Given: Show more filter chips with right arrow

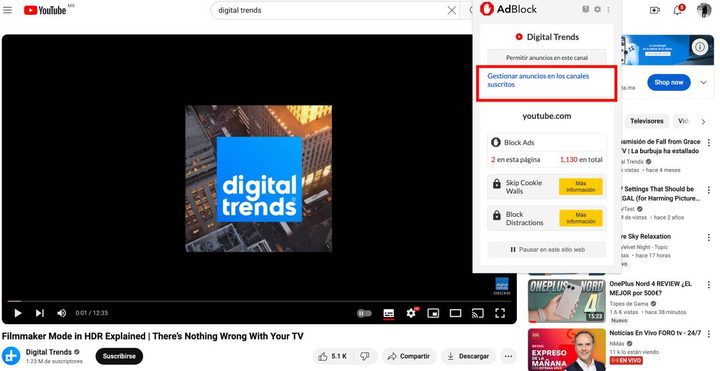Looking at the screenshot, I should pos(703,122).
